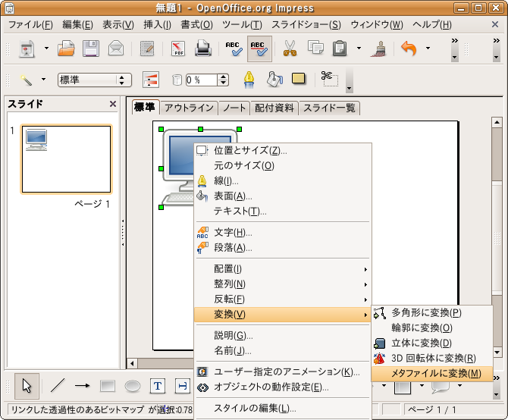Open the New document dropdown arrow
Viewport: 508px width, 420px height.
[x=46, y=49]
